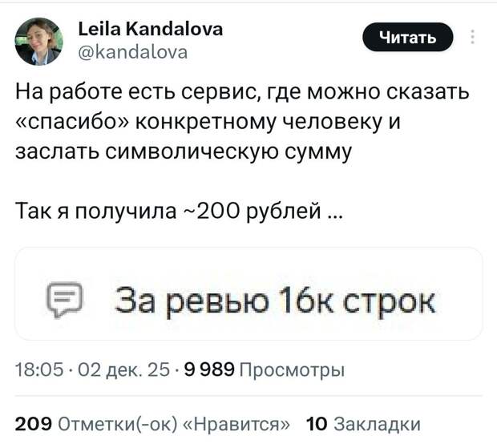The height and width of the screenshot is (448, 497).
Task: Open Leila Kandalova's profile avatar
Action: pyautogui.click(x=39, y=41)
